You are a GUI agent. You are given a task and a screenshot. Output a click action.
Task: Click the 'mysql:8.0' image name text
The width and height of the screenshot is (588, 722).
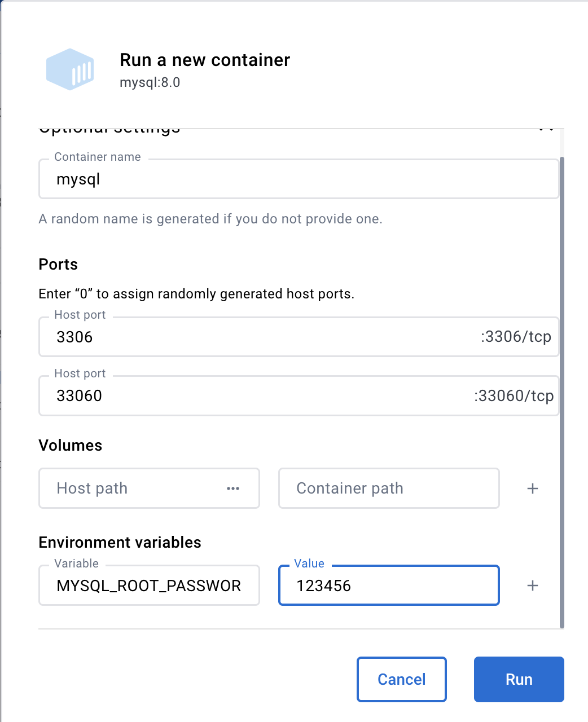[x=150, y=82]
